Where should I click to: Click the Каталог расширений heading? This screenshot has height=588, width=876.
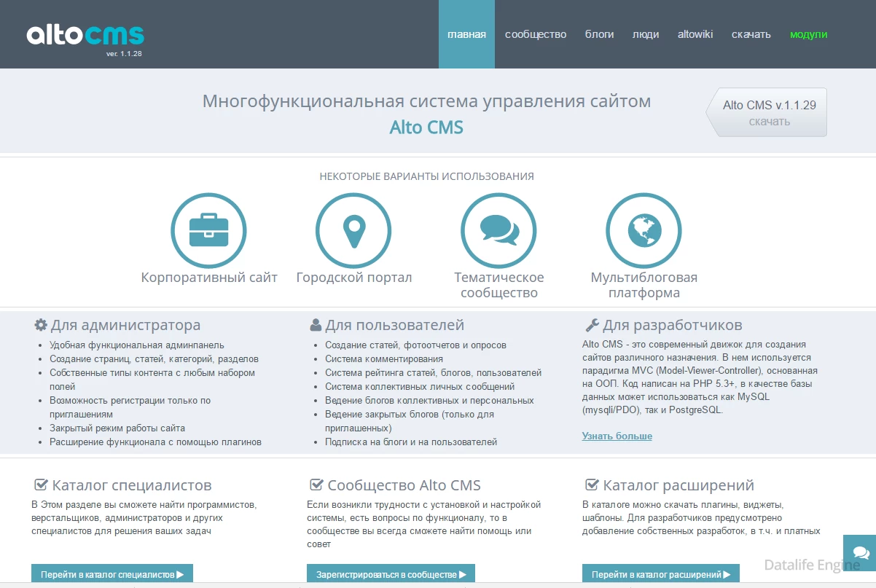point(678,485)
